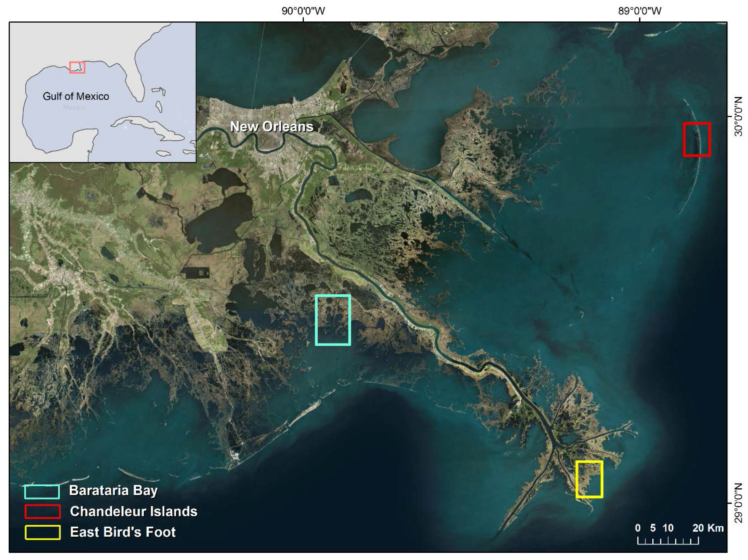This screenshot has width=748, height=560.
Task: Click the scale bar ruler graphic
Action: tap(668, 541)
